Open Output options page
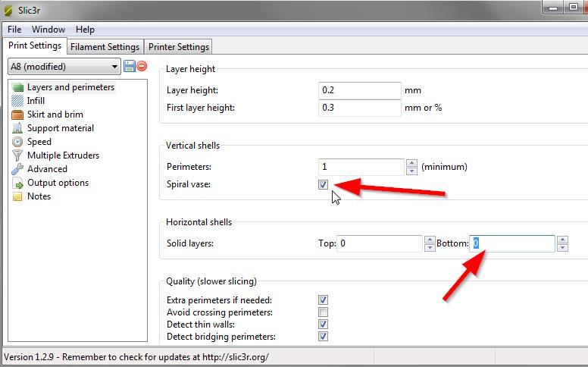588x367 pixels. (x=58, y=183)
